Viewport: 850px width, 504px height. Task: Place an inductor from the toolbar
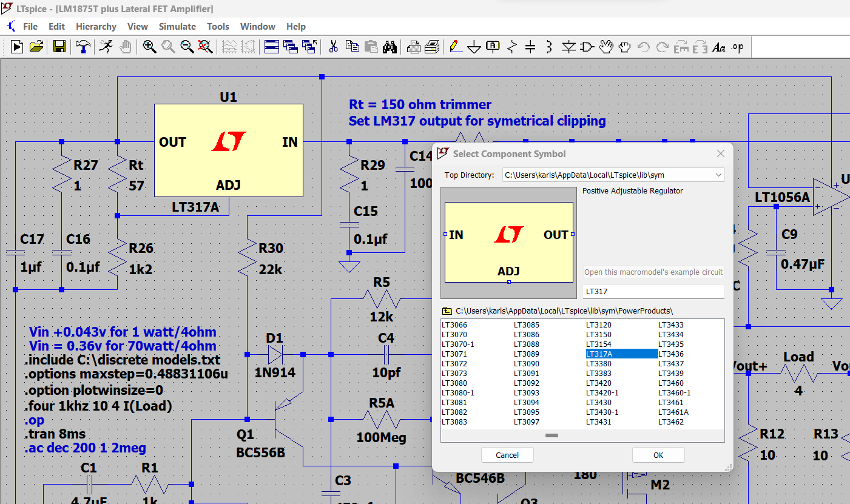[x=550, y=46]
